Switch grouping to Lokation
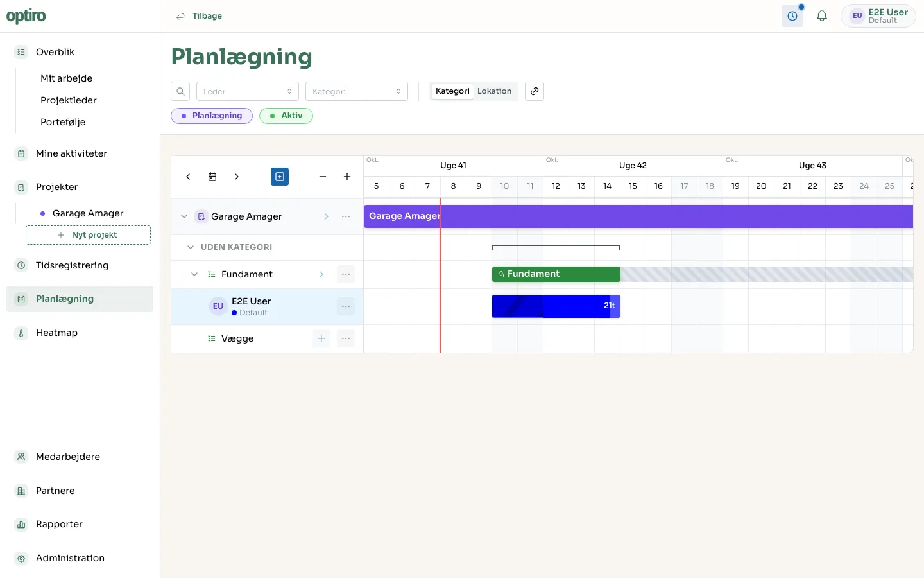This screenshot has height=578, width=924. (x=495, y=91)
